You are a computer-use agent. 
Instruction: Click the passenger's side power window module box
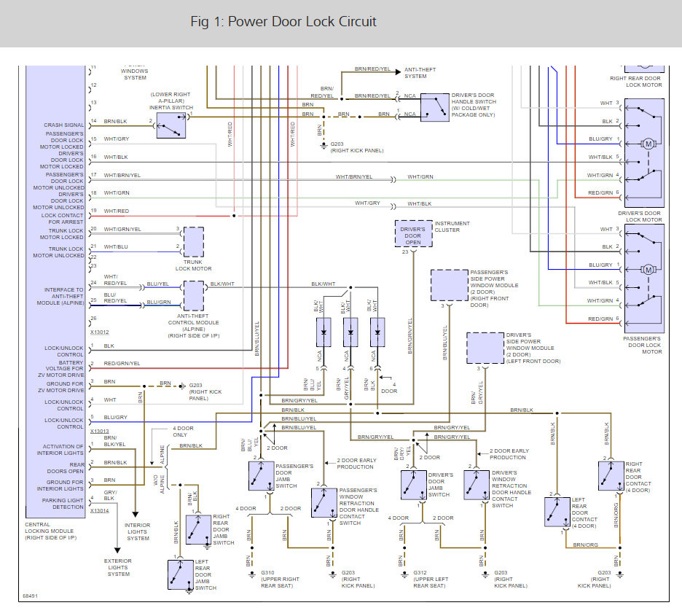coord(450,285)
